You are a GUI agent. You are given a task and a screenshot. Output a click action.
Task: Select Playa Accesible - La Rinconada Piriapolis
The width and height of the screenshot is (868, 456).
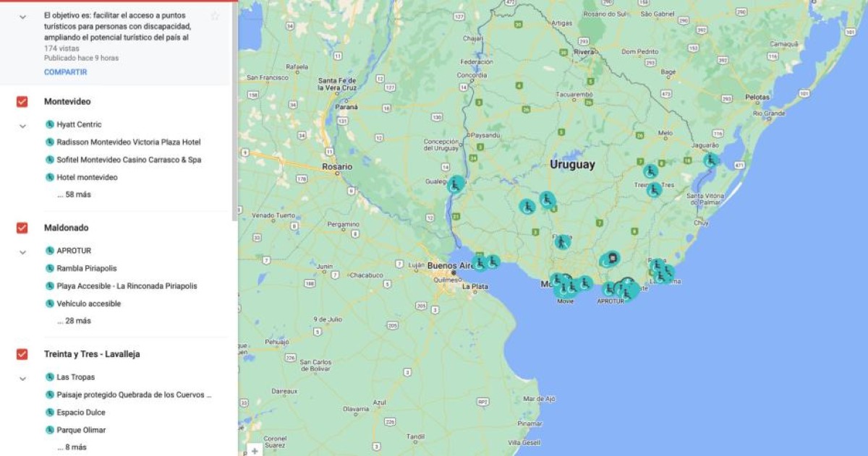pyautogui.click(x=127, y=286)
